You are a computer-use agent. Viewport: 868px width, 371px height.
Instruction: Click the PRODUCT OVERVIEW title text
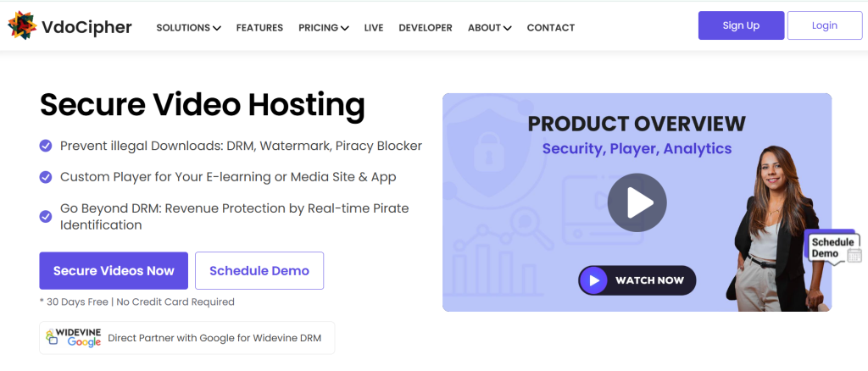point(637,124)
